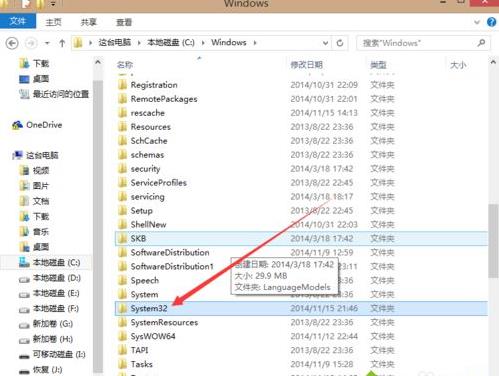Click 本地磁盘 (C:) in the address bar

171,42
